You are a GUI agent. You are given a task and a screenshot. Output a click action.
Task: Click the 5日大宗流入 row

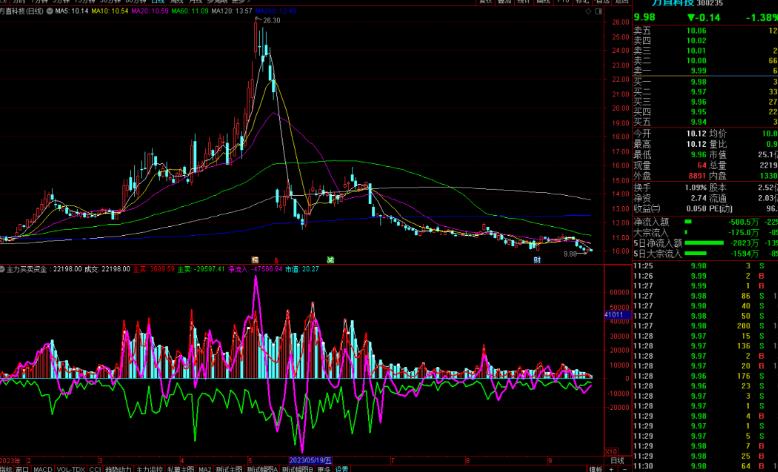(x=706, y=254)
